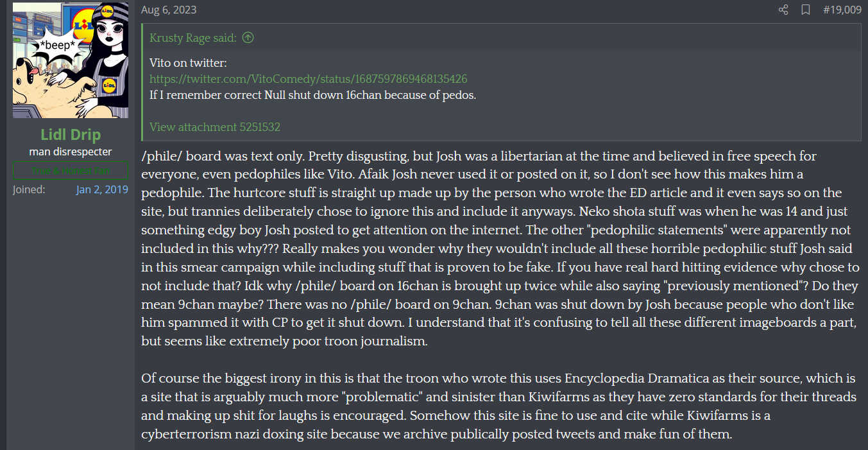Bookmark this post using the bookmark icon

pyautogui.click(x=806, y=10)
